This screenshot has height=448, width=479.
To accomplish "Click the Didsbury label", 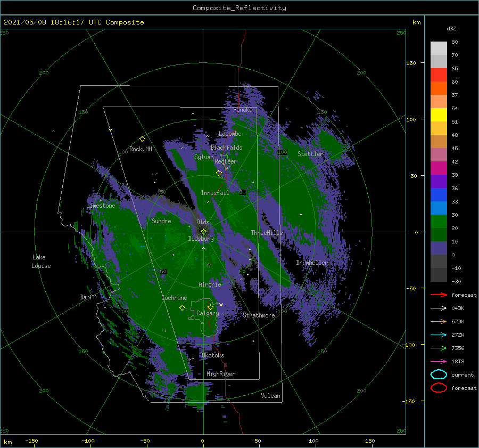I will tap(201, 239).
